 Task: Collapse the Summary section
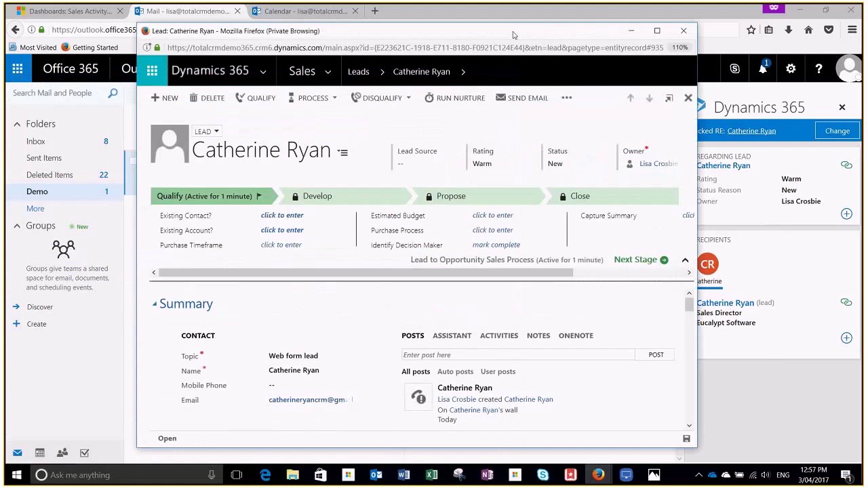155,303
